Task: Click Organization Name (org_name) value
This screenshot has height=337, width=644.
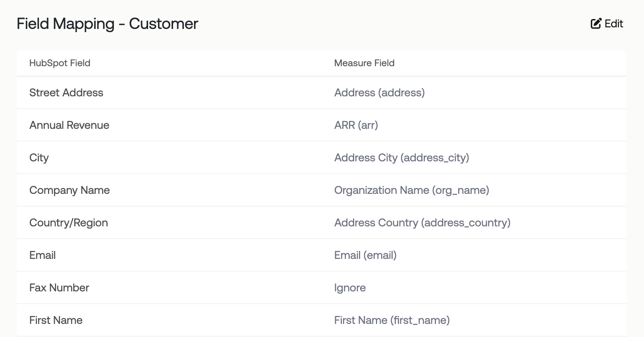Action: [x=412, y=190]
